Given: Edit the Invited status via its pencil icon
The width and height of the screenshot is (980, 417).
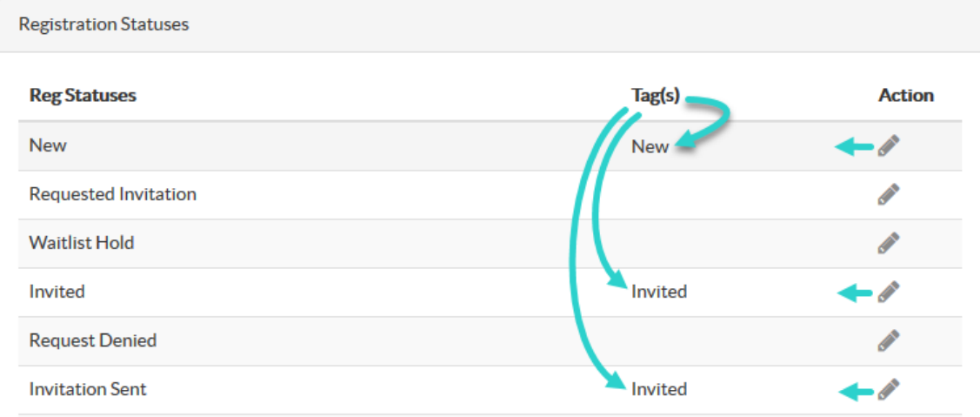Looking at the screenshot, I should click(x=889, y=292).
